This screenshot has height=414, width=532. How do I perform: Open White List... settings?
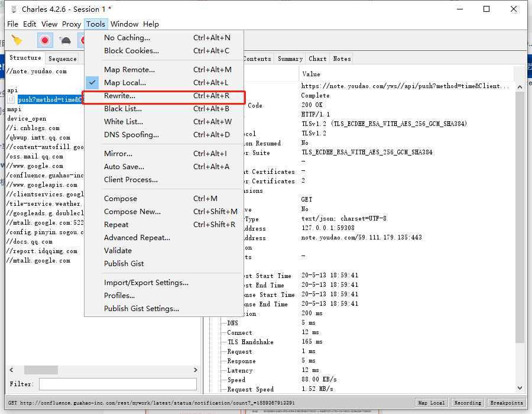164,121
